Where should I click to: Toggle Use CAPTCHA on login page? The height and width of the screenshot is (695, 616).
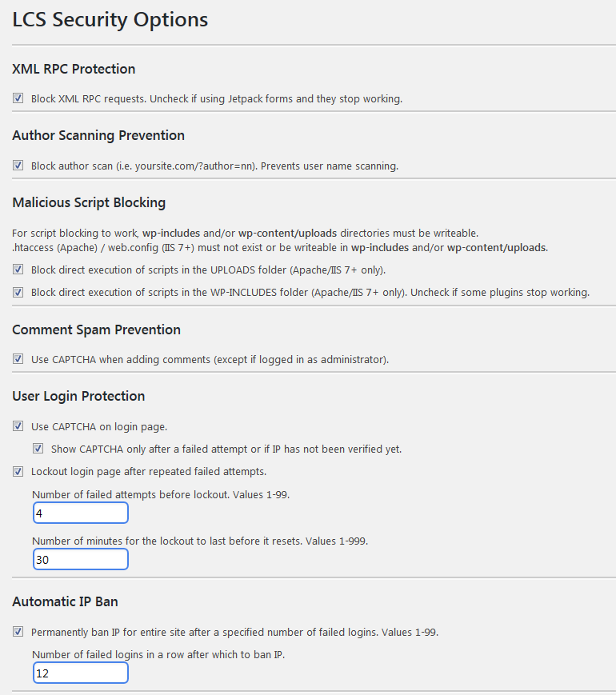pyautogui.click(x=18, y=426)
